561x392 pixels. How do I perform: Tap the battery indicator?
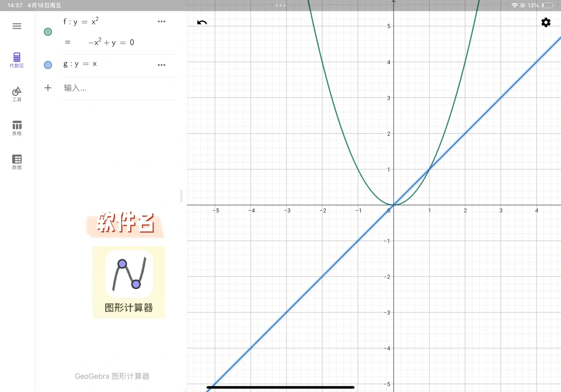click(548, 5)
